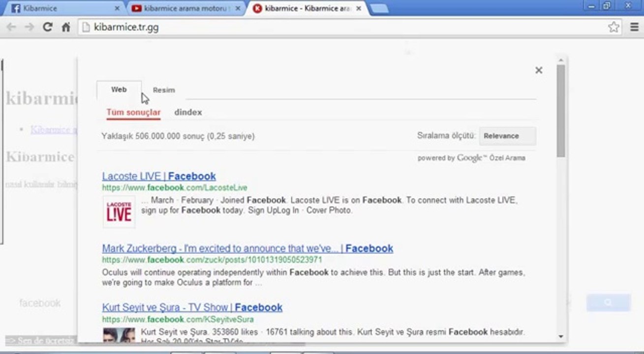Click the Lacoste LIVE result description snippet
644x354 pixels.
329,206
